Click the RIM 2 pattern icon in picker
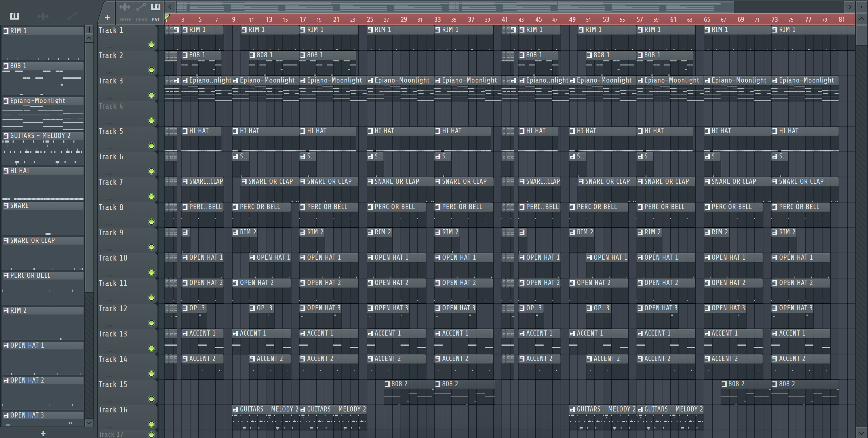Viewport: 868px width, 438px height. coord(6,310)
